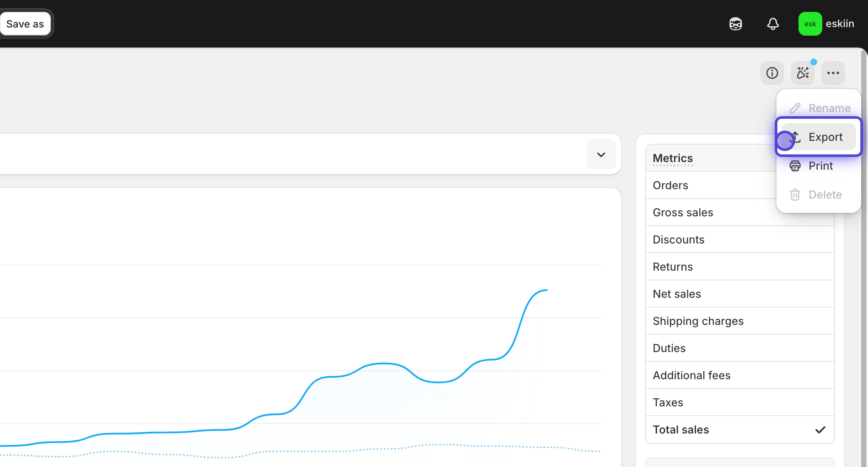Screen dimensions: 868x467
Task: Open the eskiin account menu
Action: [826, 24]
